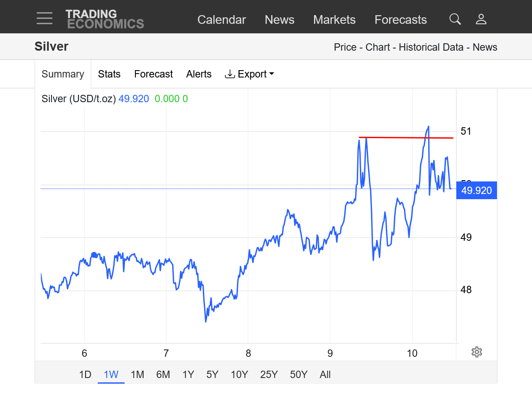The height and width of the screenshot is (404, 532).
Task: Expand the Export dropdown
Action: tap(250, 74)
